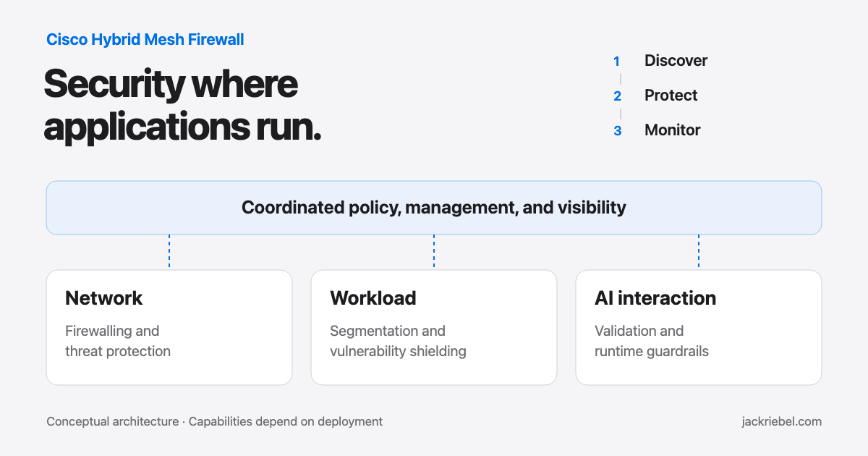Click the 'Cisco Hybrid Mesh Firewall' title text
The height and width of the screenshot is (456, 868).
pyautogui.click(x=145, y=39)
